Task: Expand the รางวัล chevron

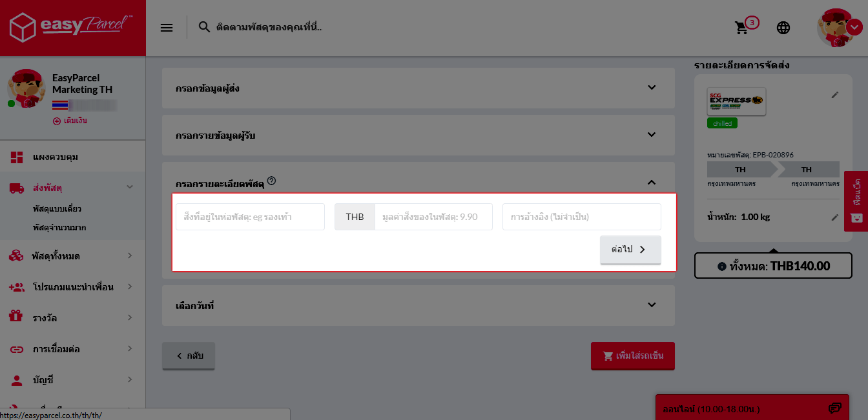Action: [130, 317]
